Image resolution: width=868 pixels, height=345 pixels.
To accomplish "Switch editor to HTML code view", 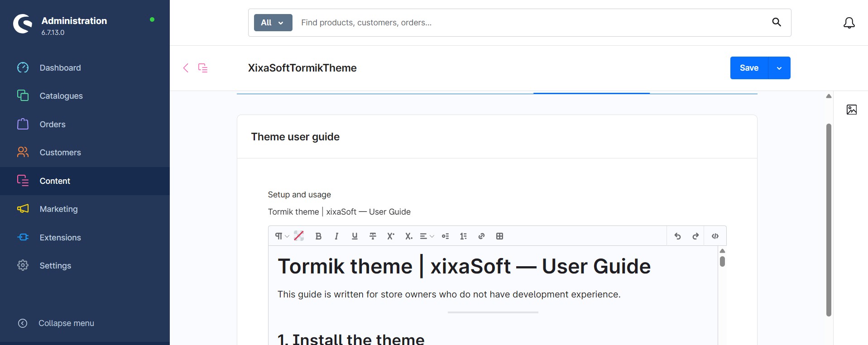I will pos(715,236).
